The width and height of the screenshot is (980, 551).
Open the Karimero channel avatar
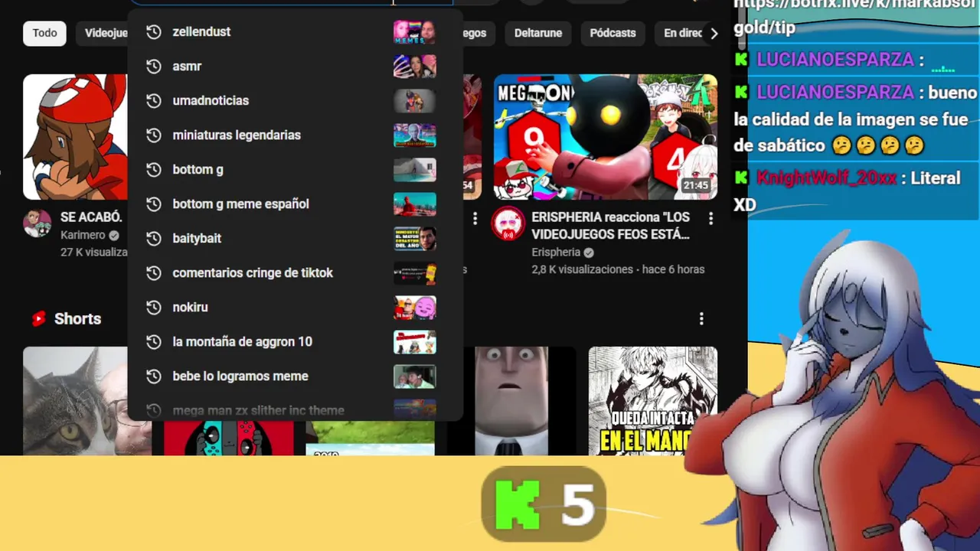click(x=37, y=223)
